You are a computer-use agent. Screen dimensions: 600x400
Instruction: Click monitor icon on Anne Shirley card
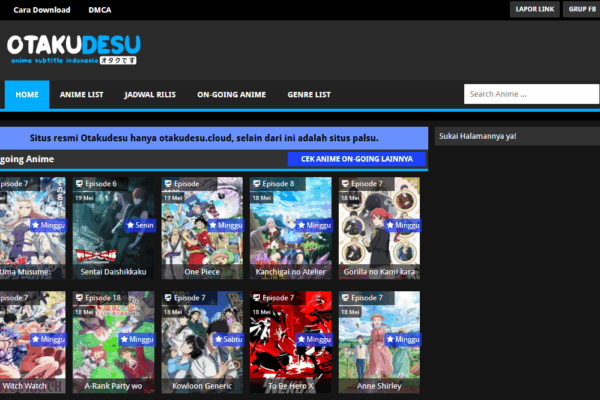click(x=345, y=298)
